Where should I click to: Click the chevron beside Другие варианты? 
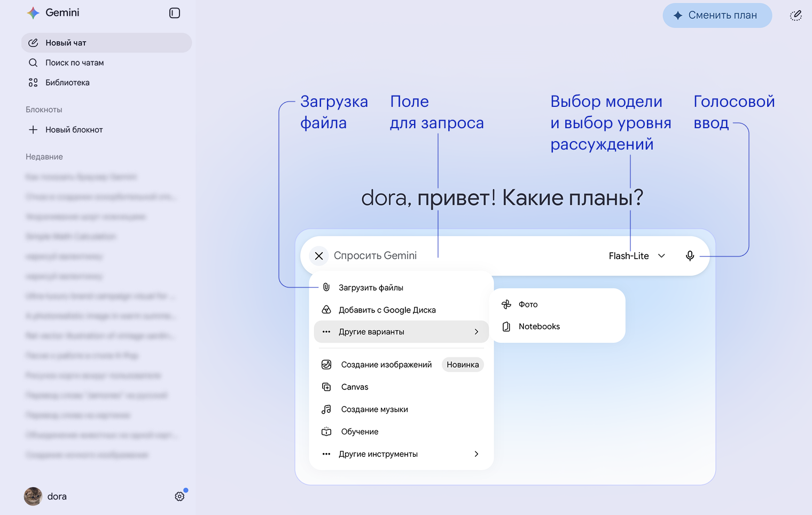tap(477, 332)
